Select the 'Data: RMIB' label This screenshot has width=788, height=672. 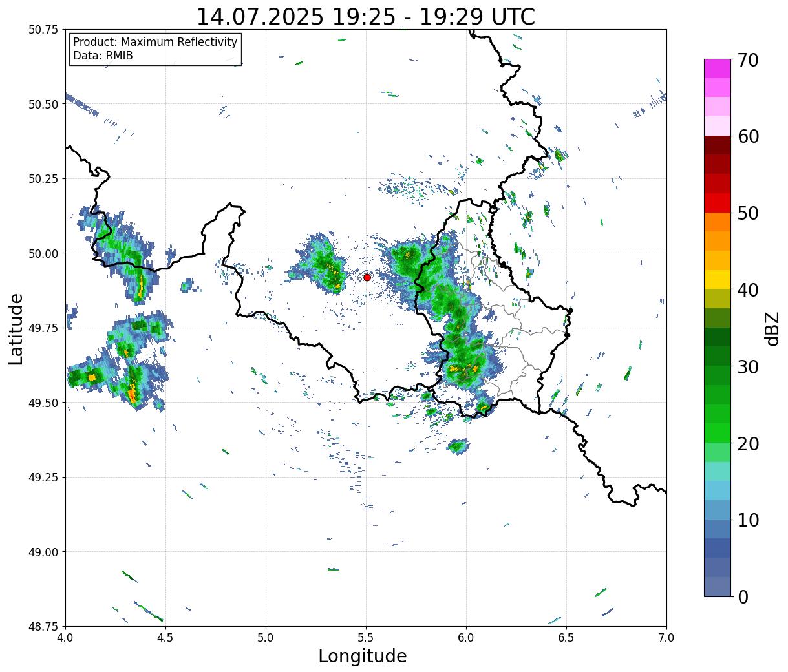[x=103, y=56]
